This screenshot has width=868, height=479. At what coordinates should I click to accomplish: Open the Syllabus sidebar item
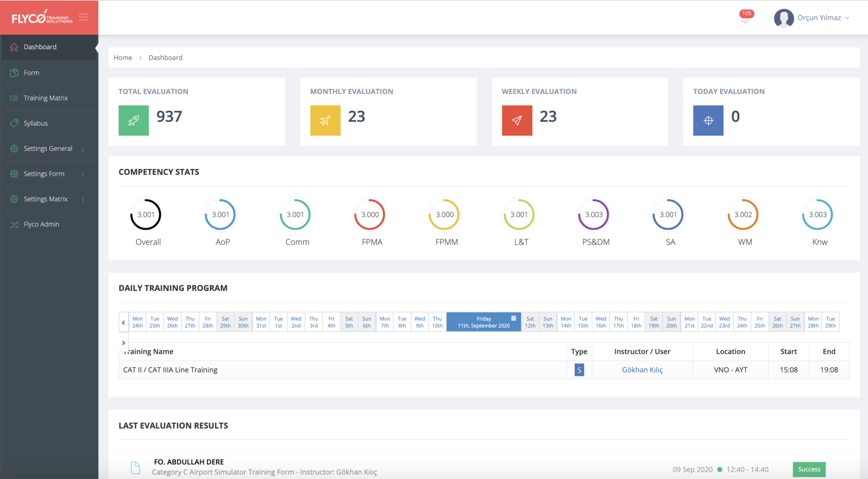(36, 123)
